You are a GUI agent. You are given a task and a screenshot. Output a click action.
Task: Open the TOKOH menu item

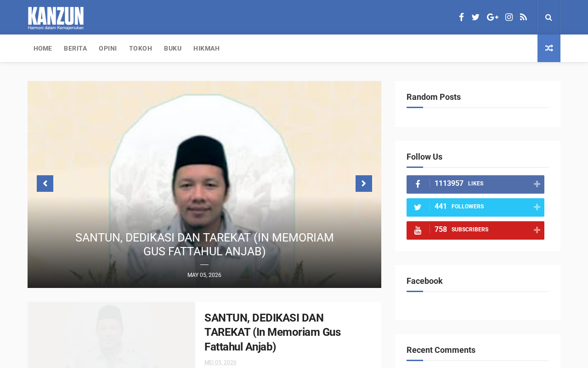coord(141,48)
